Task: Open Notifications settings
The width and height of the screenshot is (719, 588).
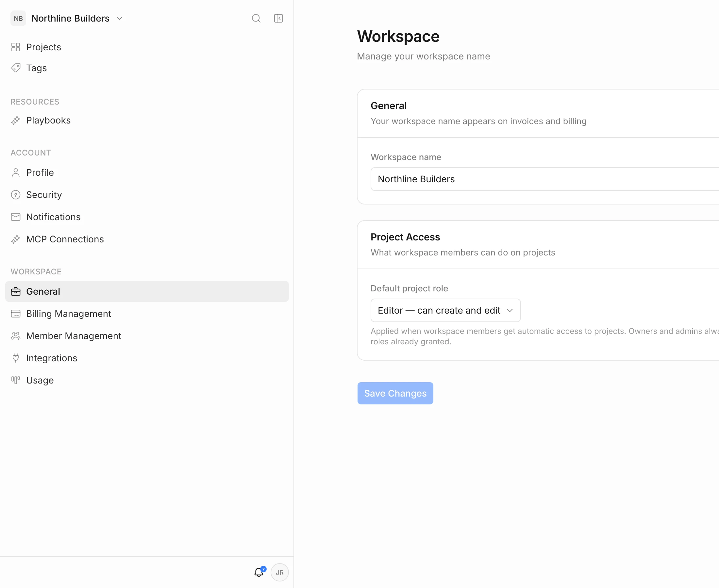Action: [x=147, y=217]
